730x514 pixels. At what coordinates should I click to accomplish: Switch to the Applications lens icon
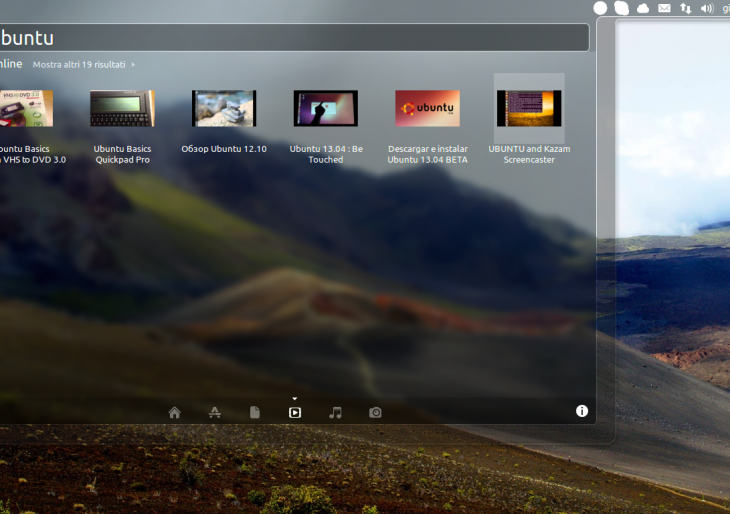[215, 413]
